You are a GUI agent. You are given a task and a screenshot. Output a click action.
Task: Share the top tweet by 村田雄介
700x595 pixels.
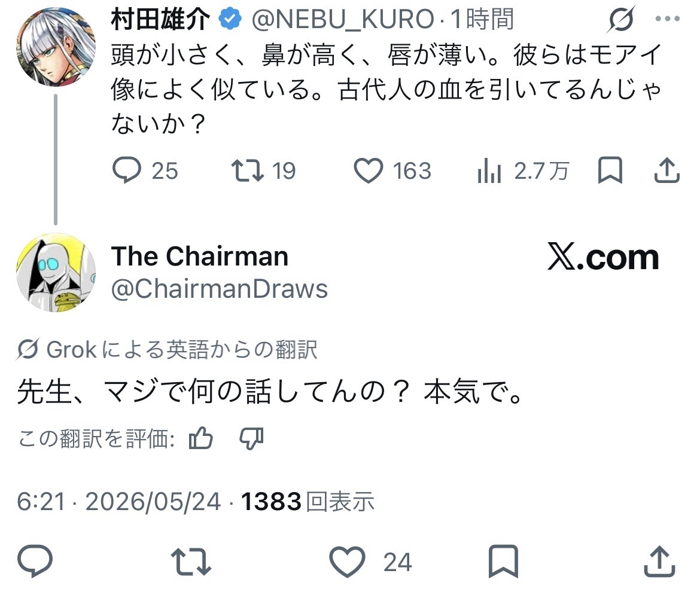pos(667,170)
